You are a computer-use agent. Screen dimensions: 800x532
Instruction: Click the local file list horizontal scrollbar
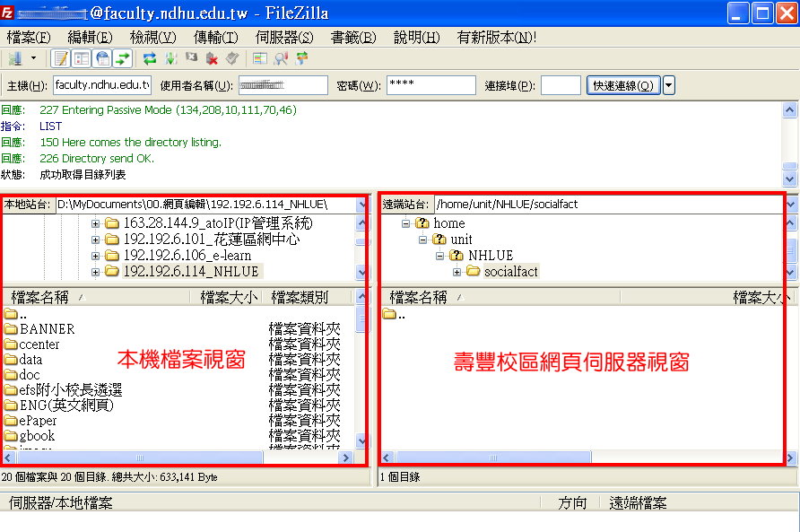(x=179, y=458)
